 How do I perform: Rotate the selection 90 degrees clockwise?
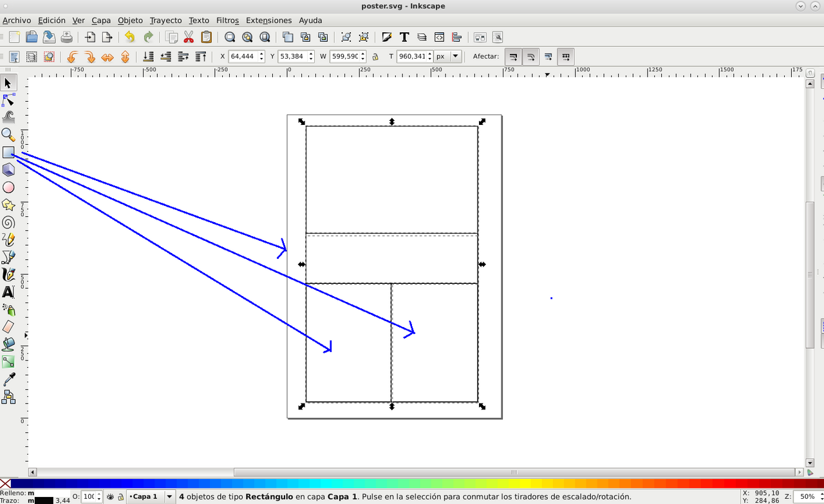tap(89, 56)
